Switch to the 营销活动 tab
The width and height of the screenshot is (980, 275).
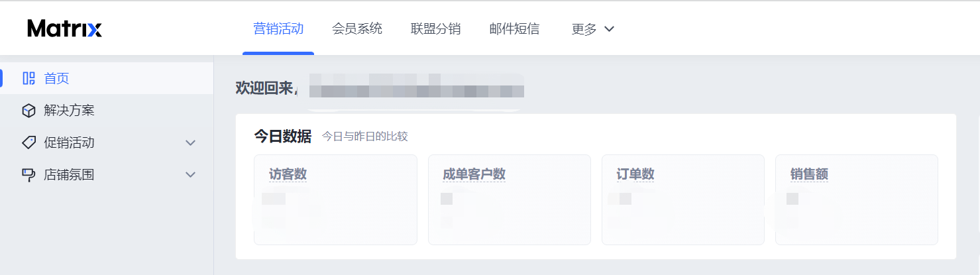coord(278,28)
